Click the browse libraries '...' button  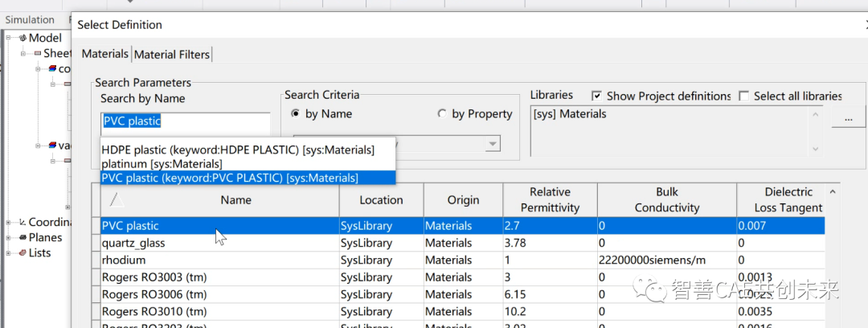click(848, 118)
